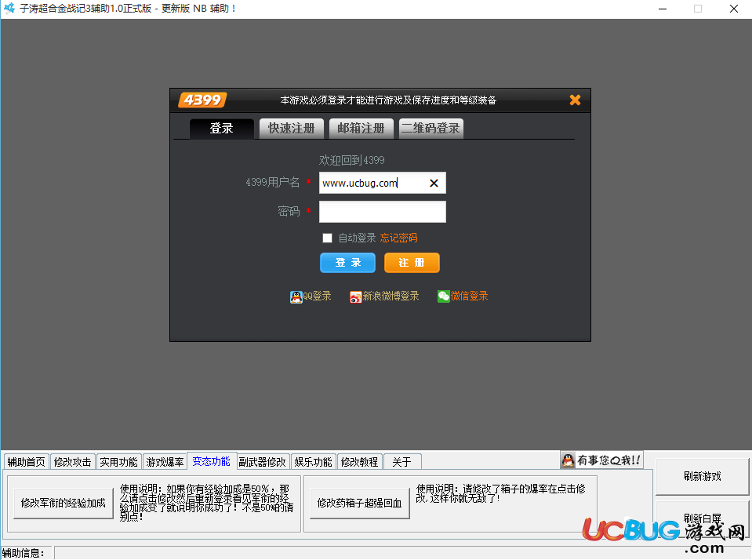Image resolution: width=752 pixels, height=560 pixels.
Task: Select the 登录 tab in the dialog
Action: point(222,128)
